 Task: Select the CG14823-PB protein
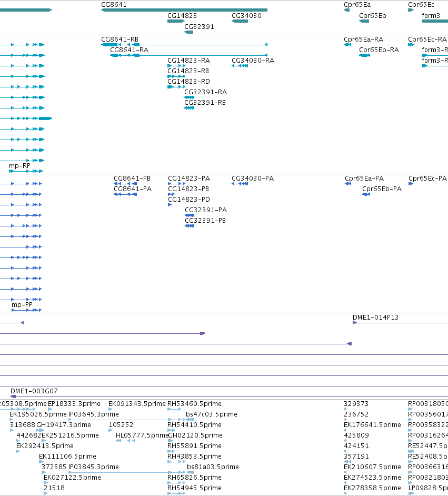click(x=172, y=194)
